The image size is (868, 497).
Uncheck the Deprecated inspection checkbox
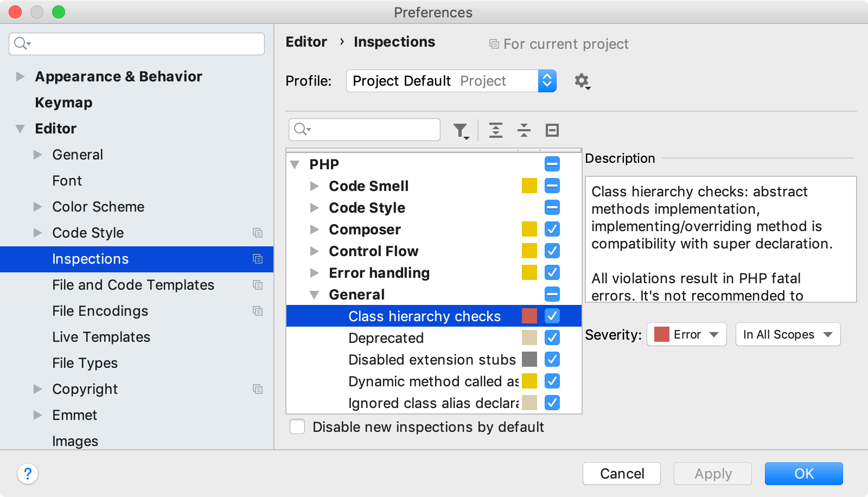[x=552, y=337]
